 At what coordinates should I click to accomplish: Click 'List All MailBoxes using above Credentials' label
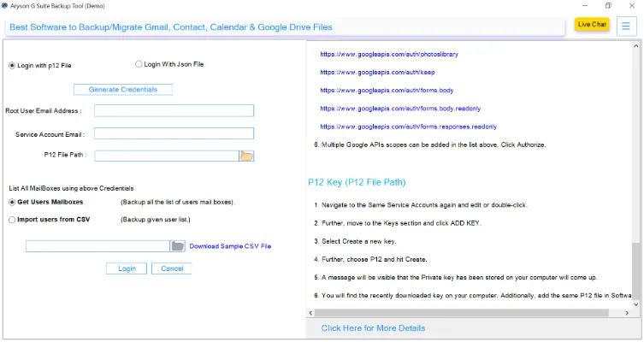pyautogui.click(x=71, y=188)
